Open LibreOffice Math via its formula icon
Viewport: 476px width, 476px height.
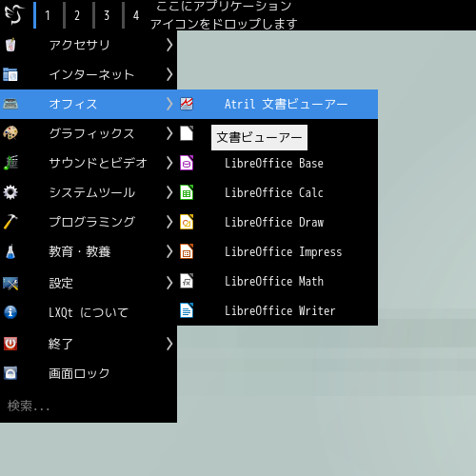[x=187, y=281]
